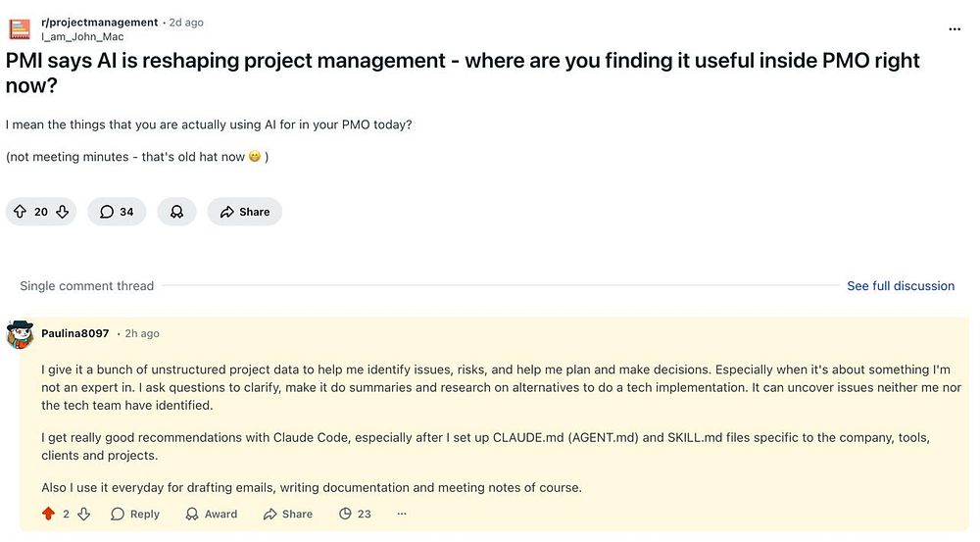View Paulina8097's profile by username
The width and height of the screenshot is (980, 542).
click(x=75, y=334)
